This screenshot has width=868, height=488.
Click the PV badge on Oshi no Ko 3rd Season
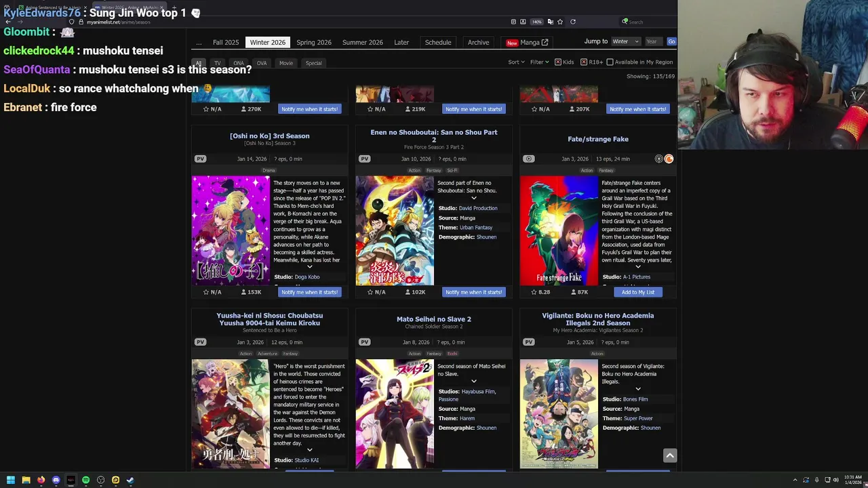click(x=200, y=159)
